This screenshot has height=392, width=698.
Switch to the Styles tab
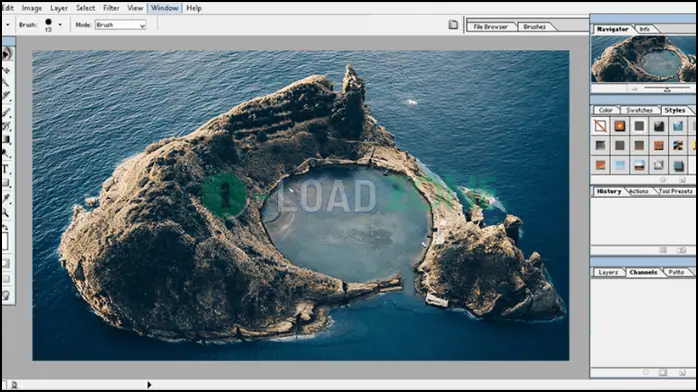[675, 110]
